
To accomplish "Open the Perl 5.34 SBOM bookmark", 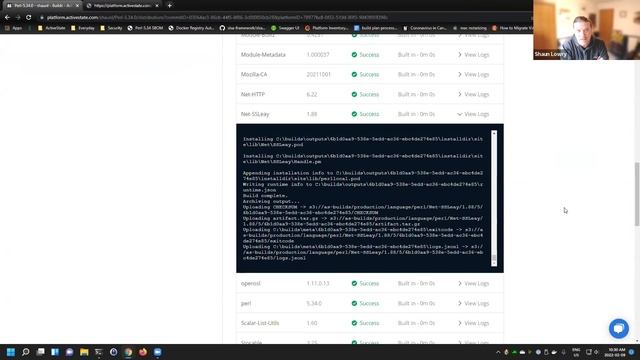I will (x=145, y=28).
